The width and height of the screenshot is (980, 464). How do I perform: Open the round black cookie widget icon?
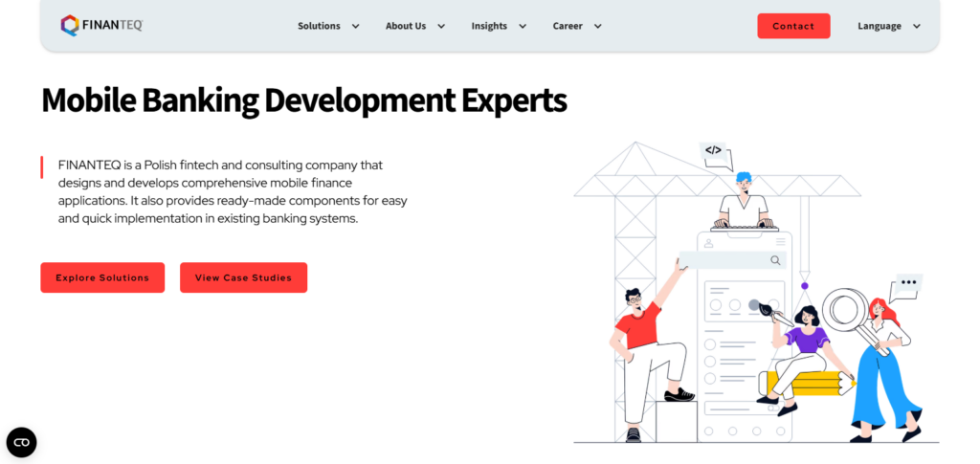[x=21, y=443]
